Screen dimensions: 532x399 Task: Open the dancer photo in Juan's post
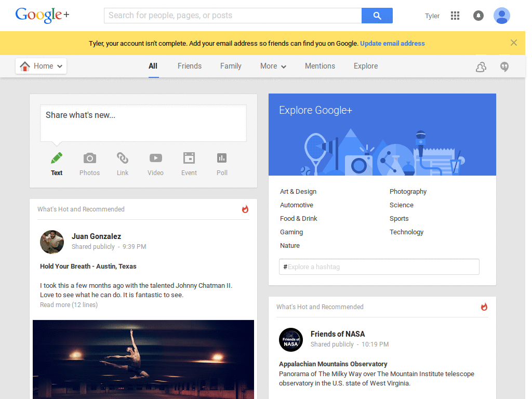point(143,360)
